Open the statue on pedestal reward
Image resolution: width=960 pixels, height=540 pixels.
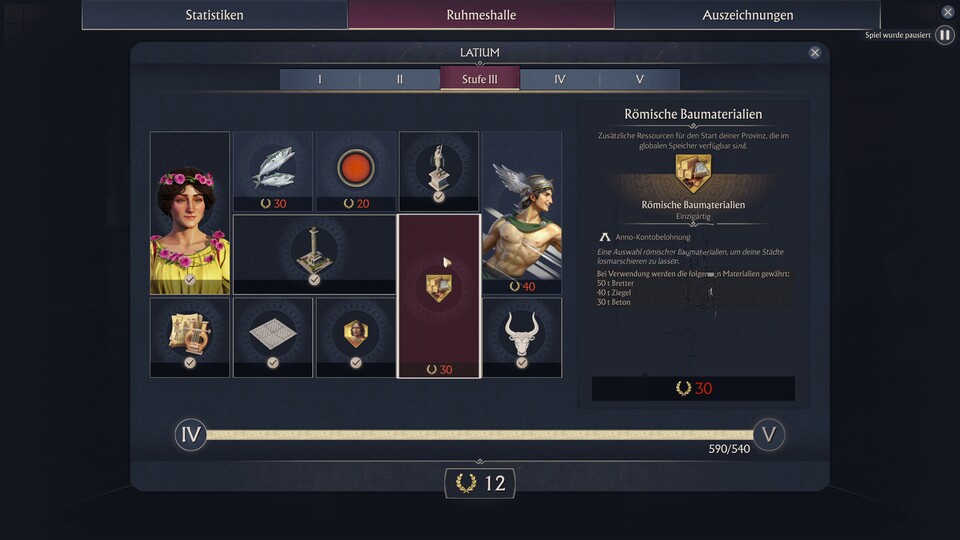pos(439,171)
